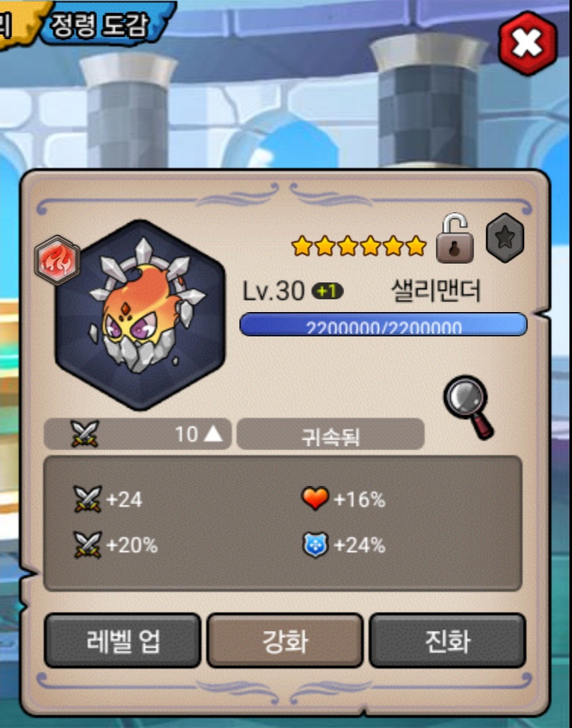Select the Salamander spirit portrait
Image resolution: width=572 pixels, height=728 pixels.
point(140,315)
